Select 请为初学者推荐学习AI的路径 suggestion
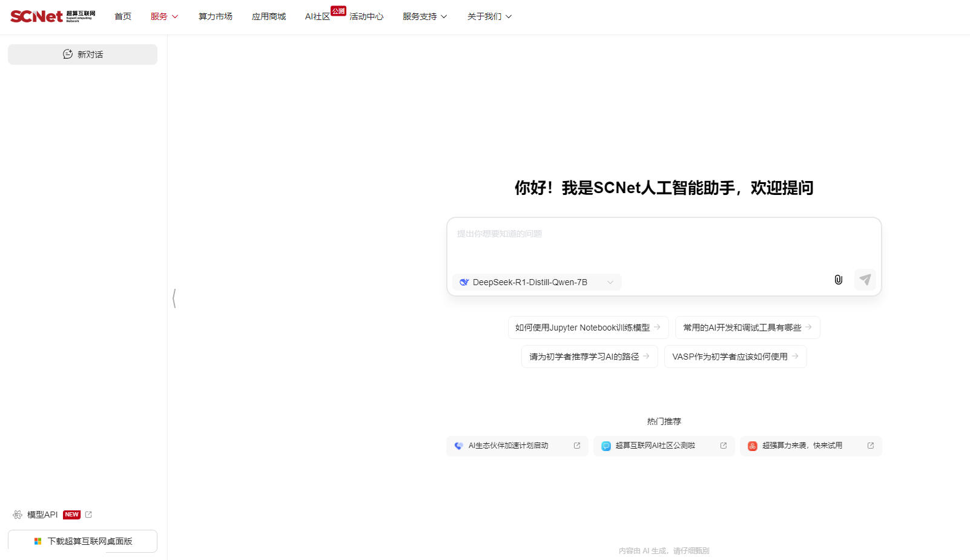The width and height of the screenshot is (970, 560). (590, 357)
